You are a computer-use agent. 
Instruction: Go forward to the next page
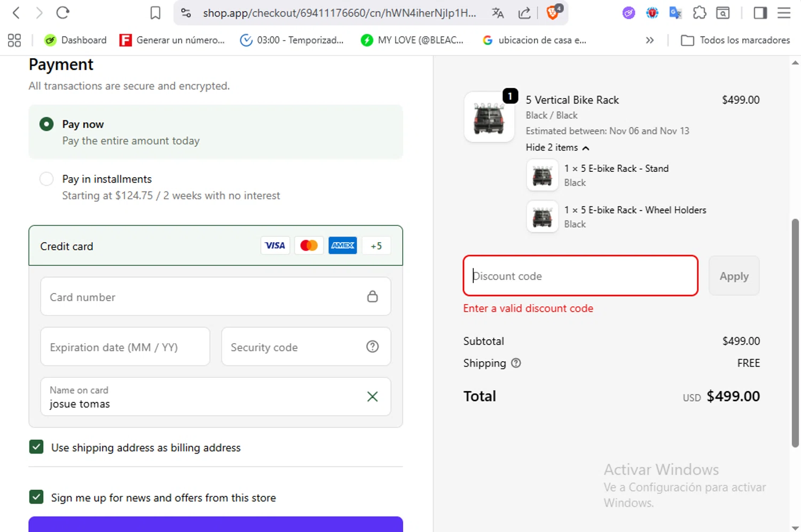pyautogui.click(x=39, y=13)
